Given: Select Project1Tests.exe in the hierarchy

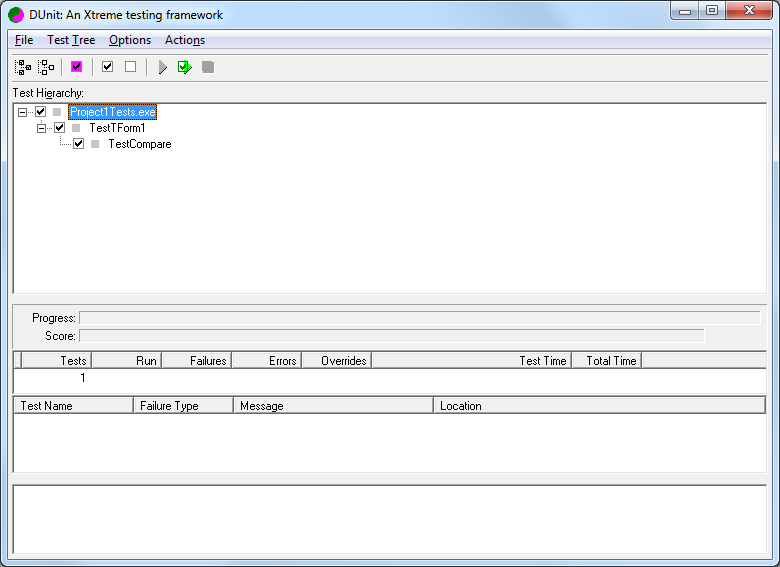Looking at the screenshot, I should 112,112.
